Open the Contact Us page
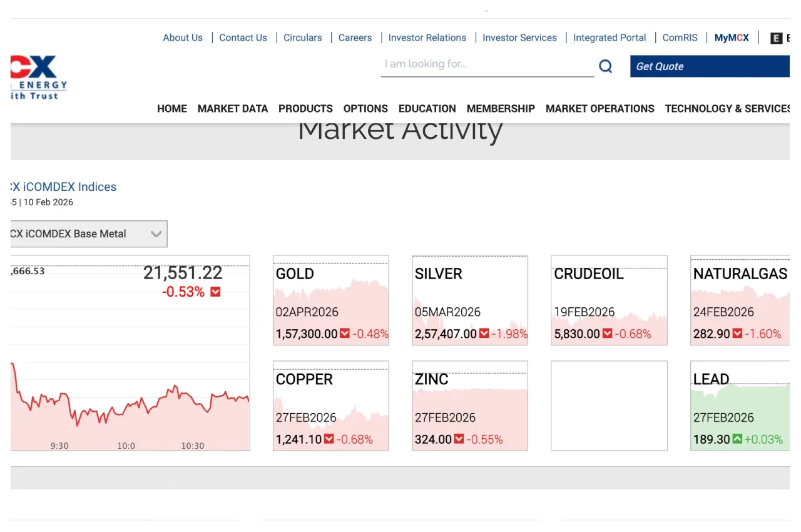 click(243, 38)
